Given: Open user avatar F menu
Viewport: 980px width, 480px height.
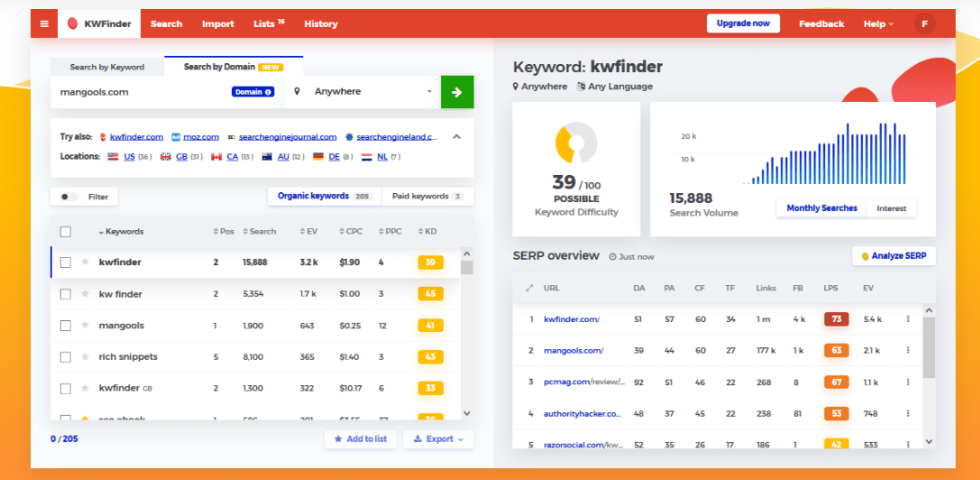Looking at the screenshot, I should click(x=924, y=23).
